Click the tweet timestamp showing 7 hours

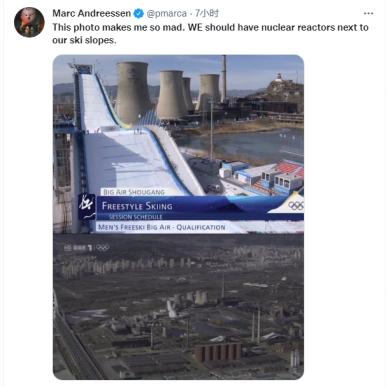pos(207,13)
